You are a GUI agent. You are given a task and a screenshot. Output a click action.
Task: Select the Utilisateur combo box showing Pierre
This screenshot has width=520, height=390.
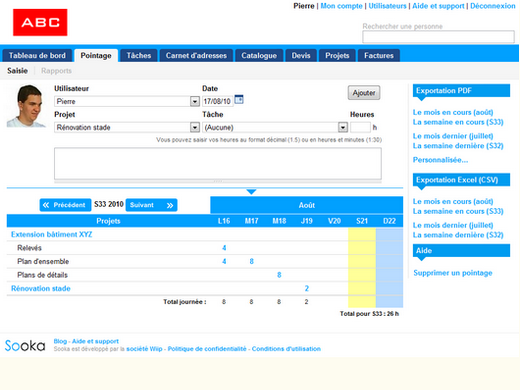pyautogui.click(x=127, y=101)
